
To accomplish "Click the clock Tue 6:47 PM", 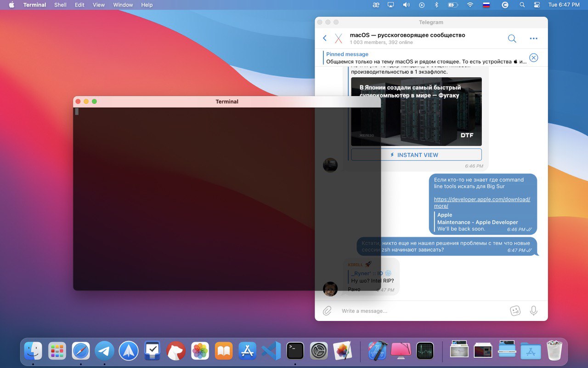I will pos(564,5).
